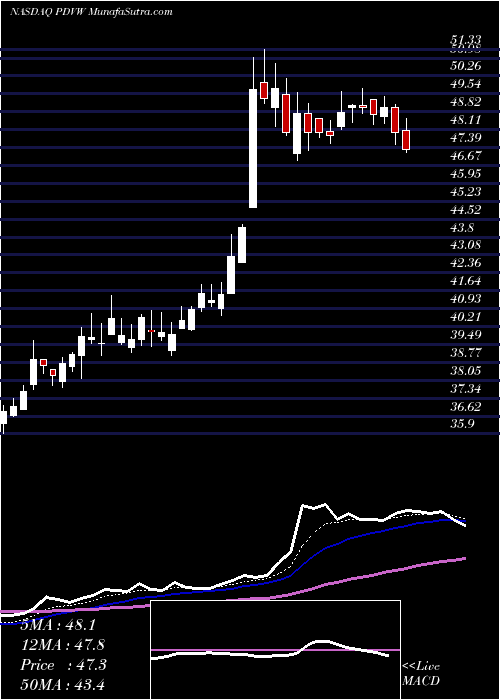
Task: Click the 43.8 price label
Action: point(463,228)
